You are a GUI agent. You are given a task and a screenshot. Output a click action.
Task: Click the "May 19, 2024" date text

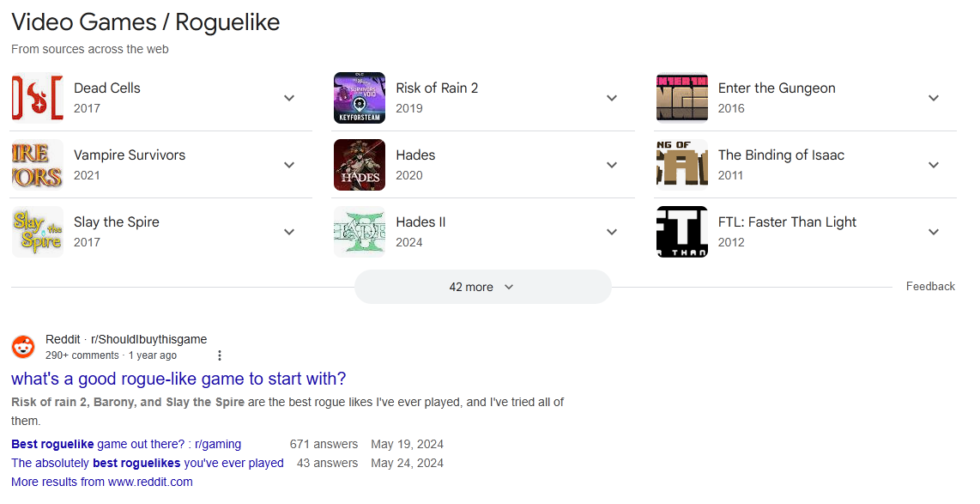[407, 444]
